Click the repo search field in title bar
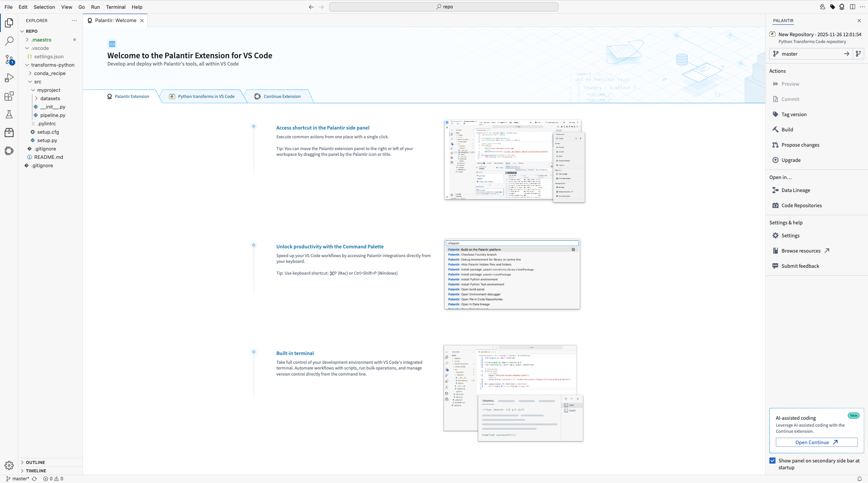Screen dimensions: 868x483 (x=444, y=7)
